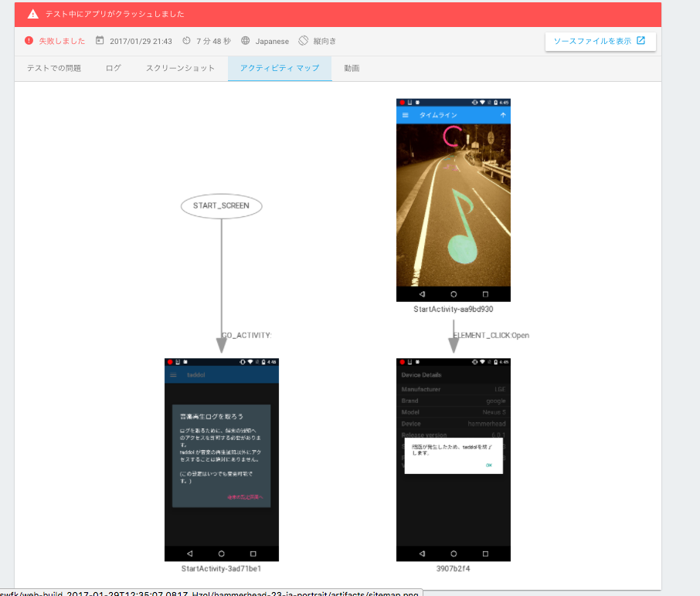700x596 pixels.
Task: Select the アクティビティ マップ tab
Action: coord(280,68)
